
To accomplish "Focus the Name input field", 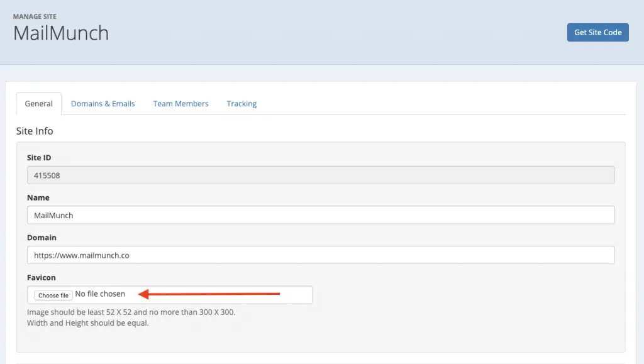I will [321, 215].
